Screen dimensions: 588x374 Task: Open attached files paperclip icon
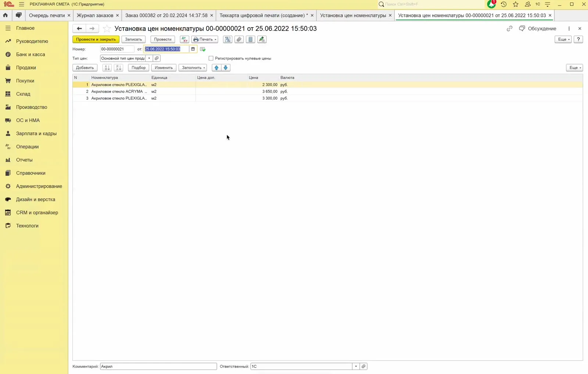point(239,39)
